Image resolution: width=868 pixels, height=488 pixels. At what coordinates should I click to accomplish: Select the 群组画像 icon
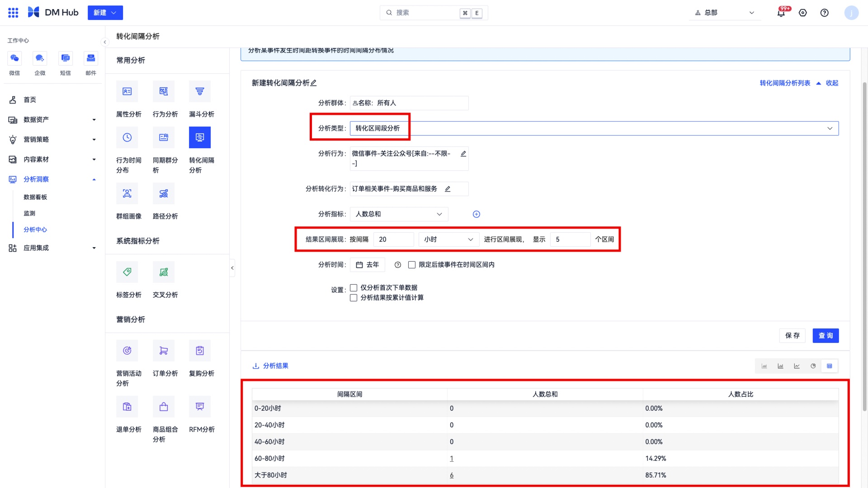click(127, 193)
